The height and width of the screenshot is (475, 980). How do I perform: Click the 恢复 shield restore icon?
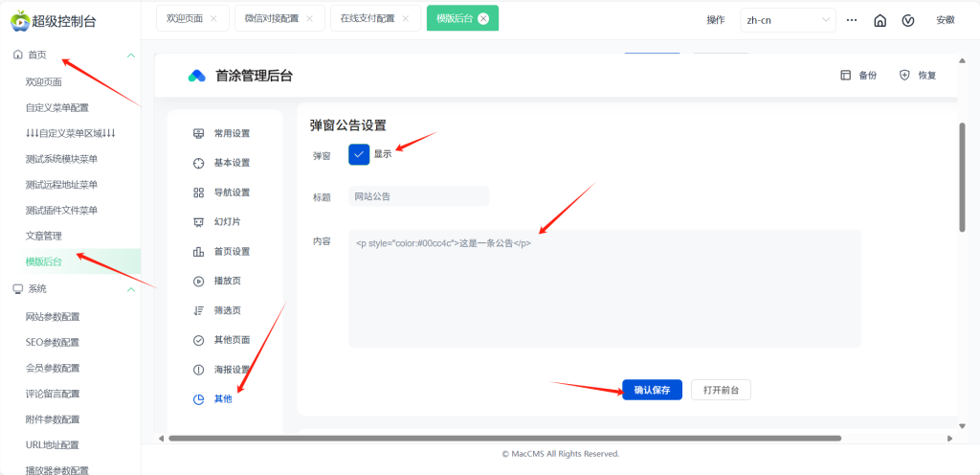904,75
